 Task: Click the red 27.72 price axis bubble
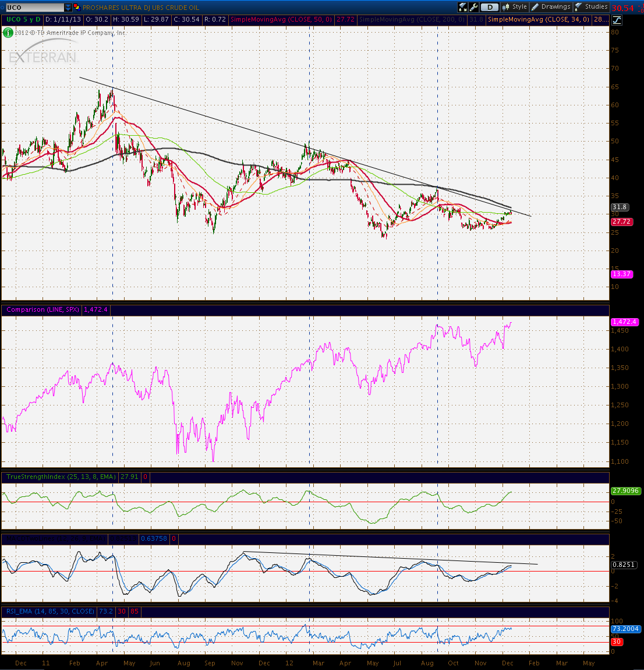(621, 221)
